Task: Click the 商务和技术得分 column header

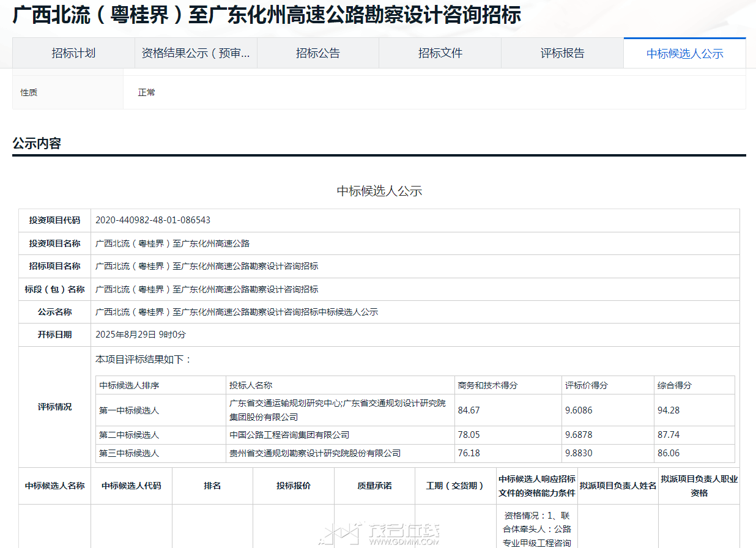Action: (487, 385)
